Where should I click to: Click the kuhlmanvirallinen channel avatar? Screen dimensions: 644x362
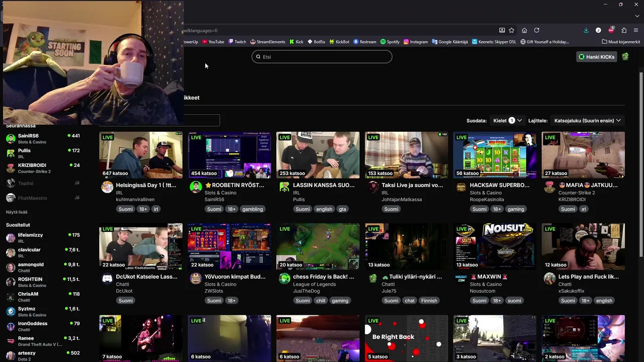(107, 187)
